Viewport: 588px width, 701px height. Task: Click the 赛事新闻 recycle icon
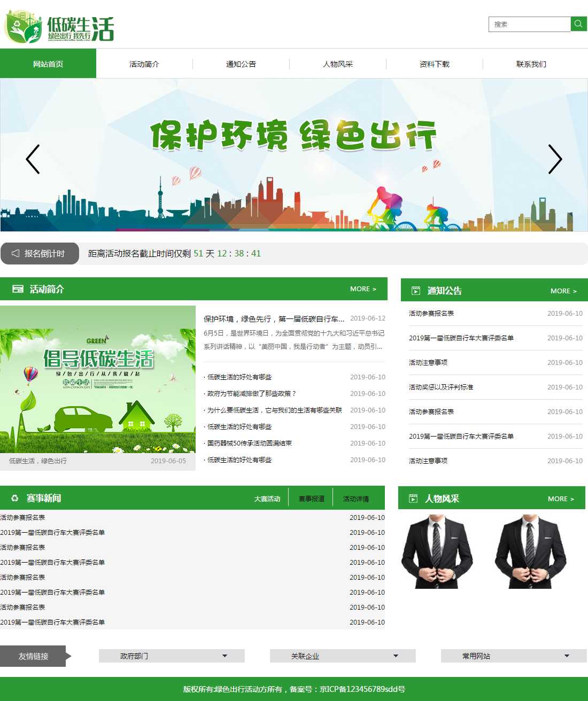pyautogui.click(x=15, y=498)
